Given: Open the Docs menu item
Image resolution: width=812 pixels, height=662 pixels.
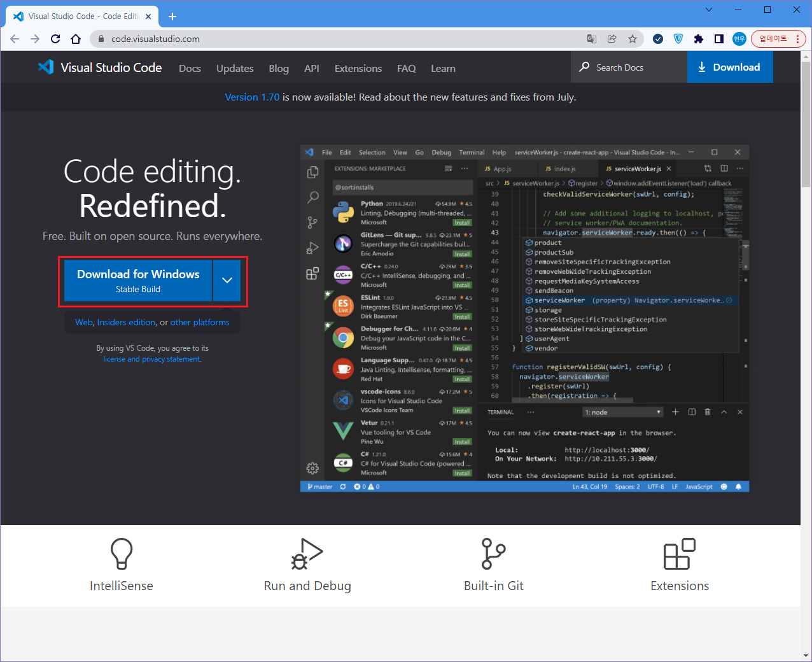Looking at the screenshot, I should coord(190,69).
